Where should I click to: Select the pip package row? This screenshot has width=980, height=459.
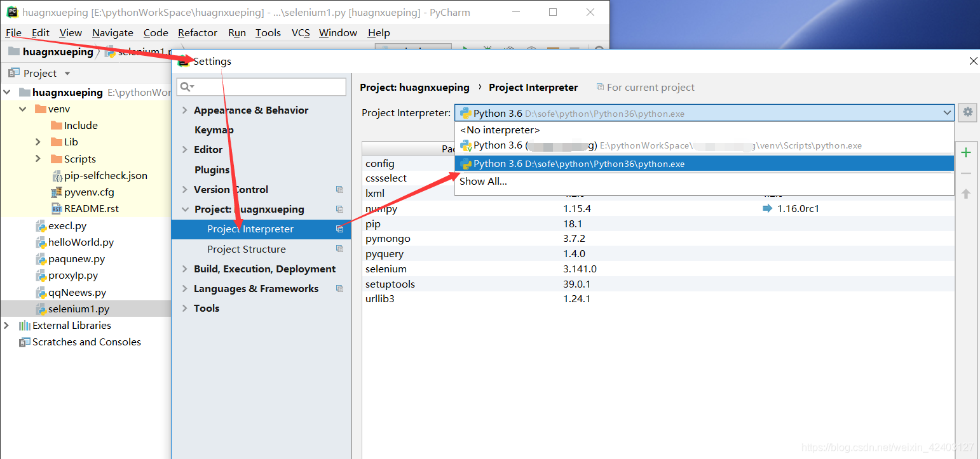[658, 223]
